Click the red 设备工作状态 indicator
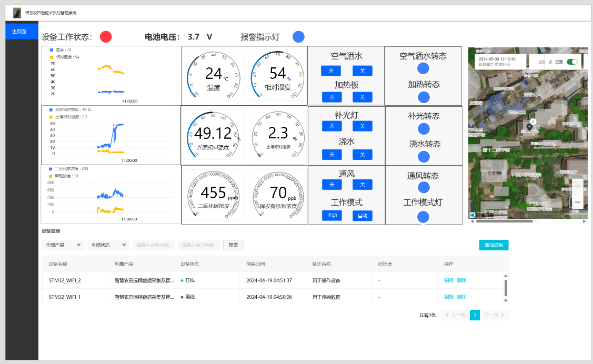The width and height of the screenshot is (593, 364). (x=106, y=37)
